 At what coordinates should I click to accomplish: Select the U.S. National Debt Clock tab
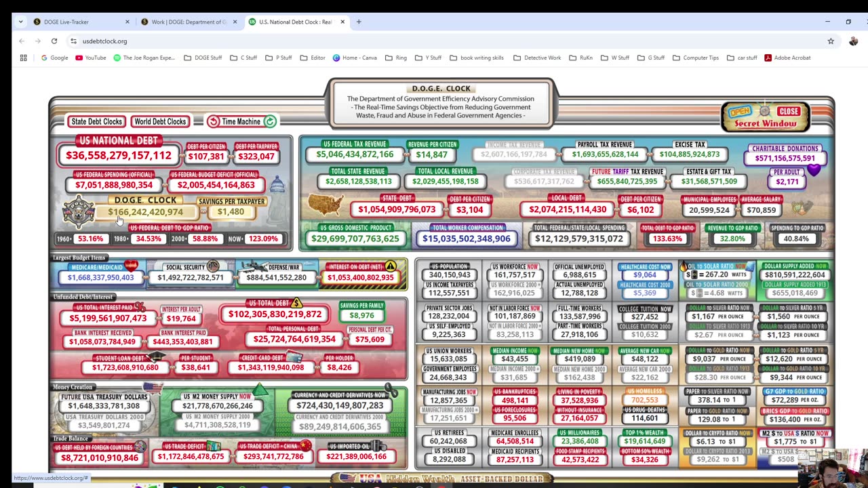click(296, 22)
